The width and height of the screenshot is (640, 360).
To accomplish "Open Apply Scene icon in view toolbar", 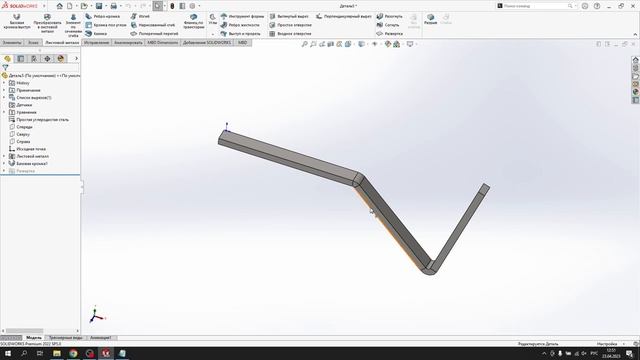I will coord(397,44).
